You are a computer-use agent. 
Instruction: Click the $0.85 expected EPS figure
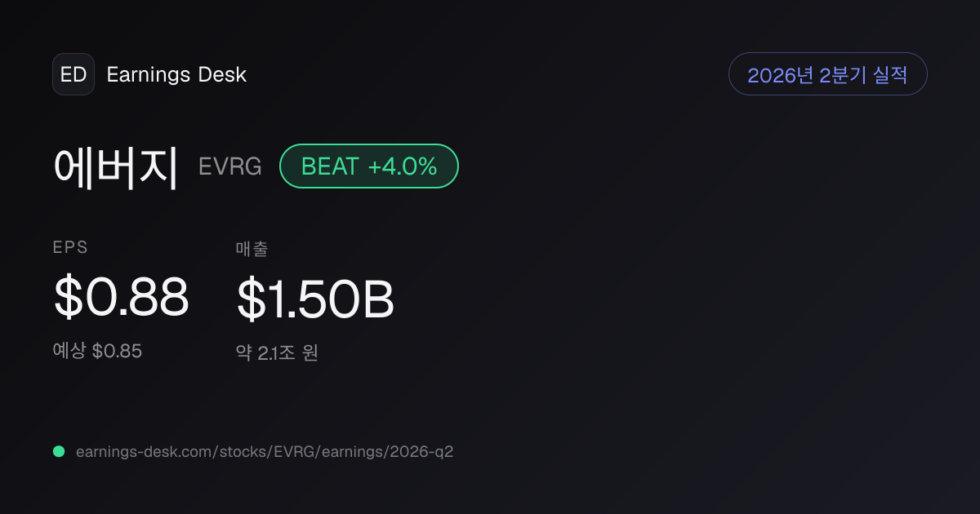point(117,352)
